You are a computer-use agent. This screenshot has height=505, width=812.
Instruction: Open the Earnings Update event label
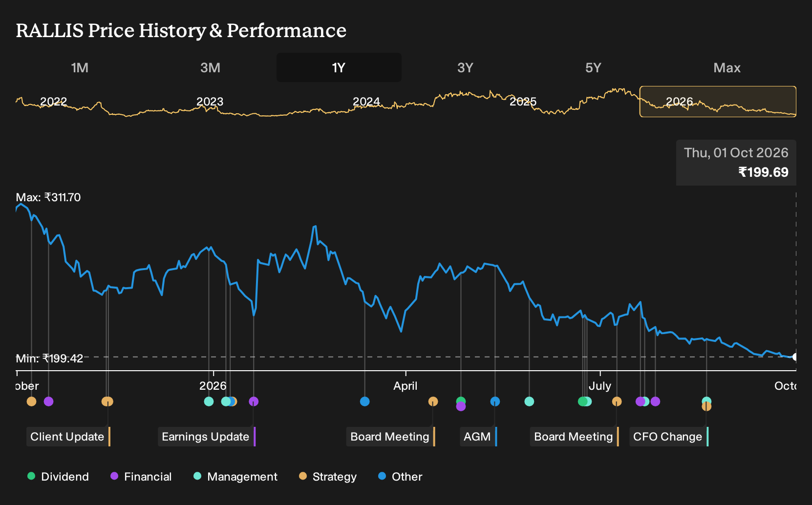pos(207,437)
